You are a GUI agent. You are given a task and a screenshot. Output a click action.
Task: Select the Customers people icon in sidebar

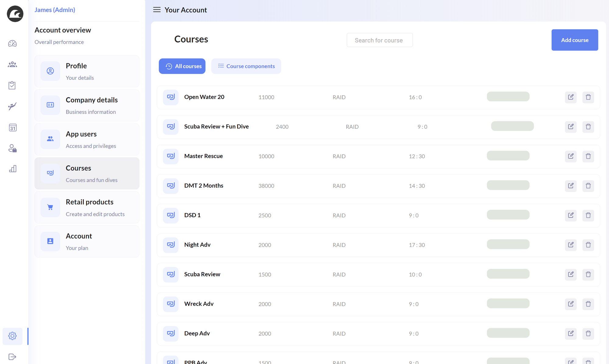coord(12,64)
